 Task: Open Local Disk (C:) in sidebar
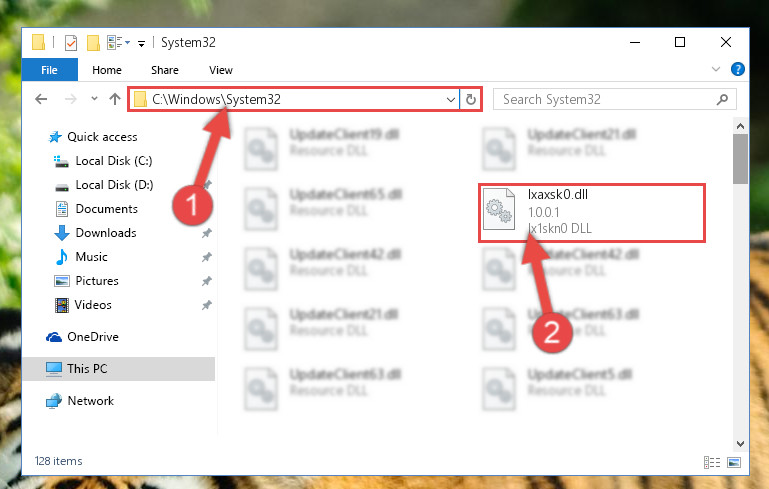tap(114, 161)
